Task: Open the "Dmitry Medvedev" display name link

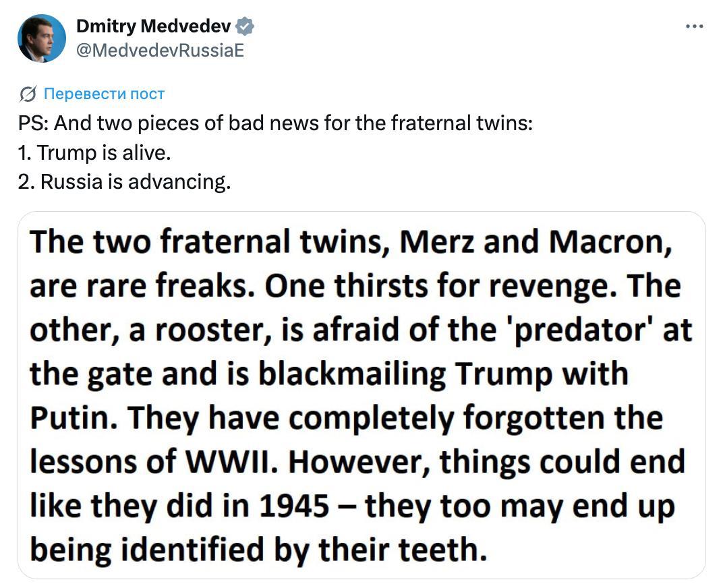Action: pos(153,27)
